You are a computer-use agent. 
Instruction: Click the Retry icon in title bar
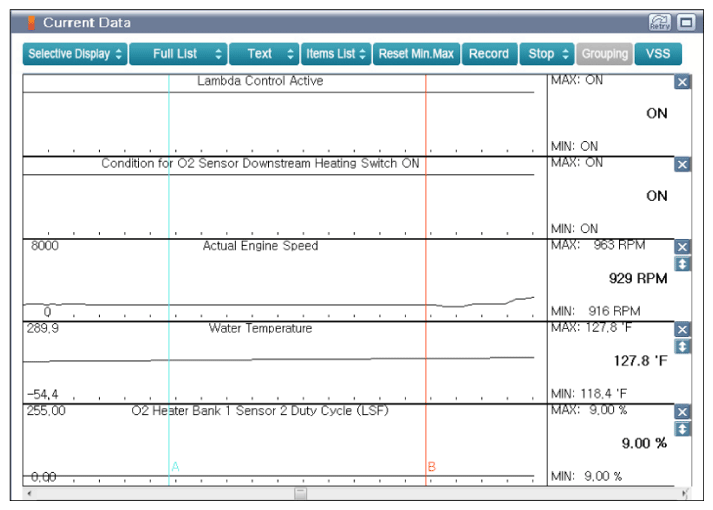660,22
